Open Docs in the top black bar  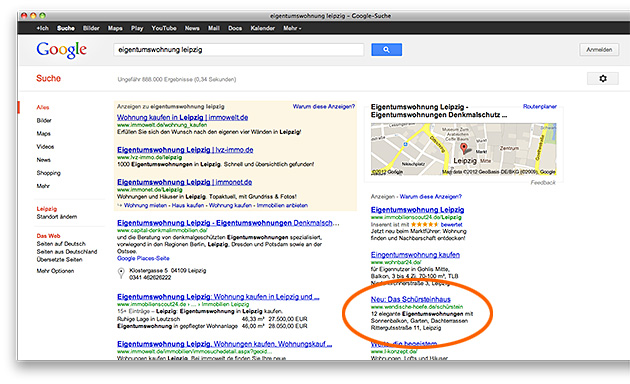click(235, 28)
